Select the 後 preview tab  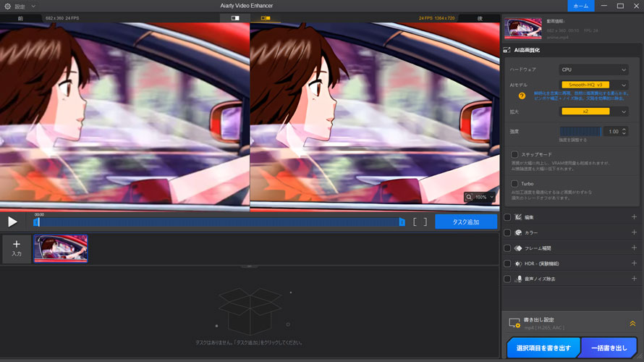pyautogui.click(x=479, y=19)
